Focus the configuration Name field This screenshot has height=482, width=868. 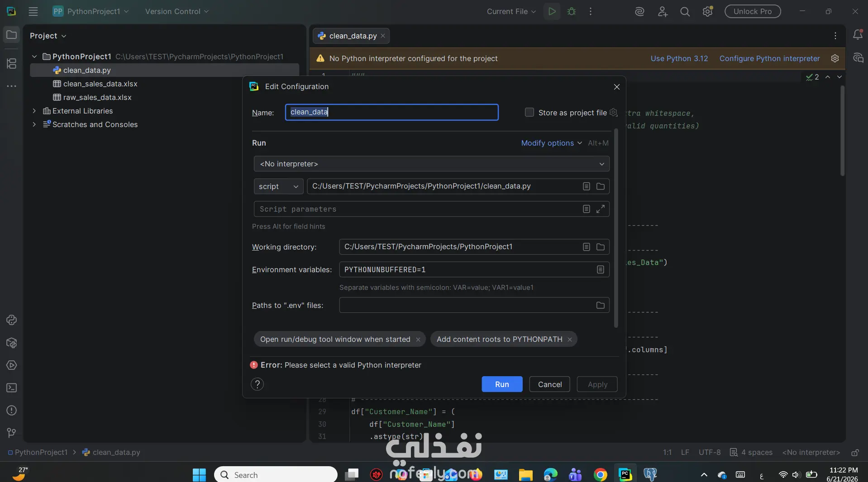[392, 112]
